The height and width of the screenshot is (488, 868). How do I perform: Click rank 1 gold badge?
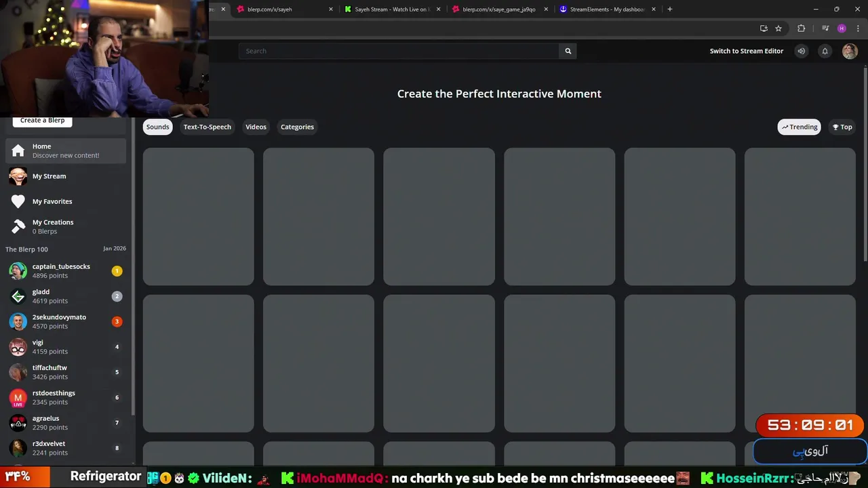click(117, 271)
